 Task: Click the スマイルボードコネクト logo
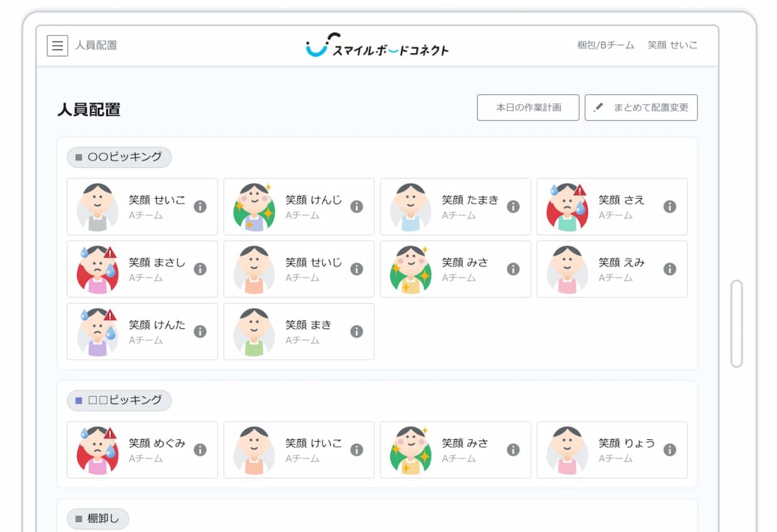(377, 46)
